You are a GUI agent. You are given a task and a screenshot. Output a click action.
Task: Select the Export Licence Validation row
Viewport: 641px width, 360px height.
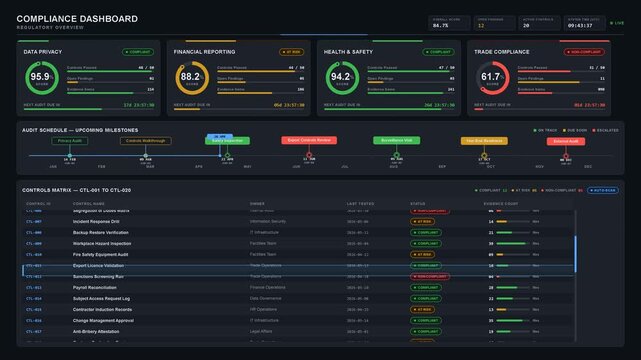click(298, 266)
